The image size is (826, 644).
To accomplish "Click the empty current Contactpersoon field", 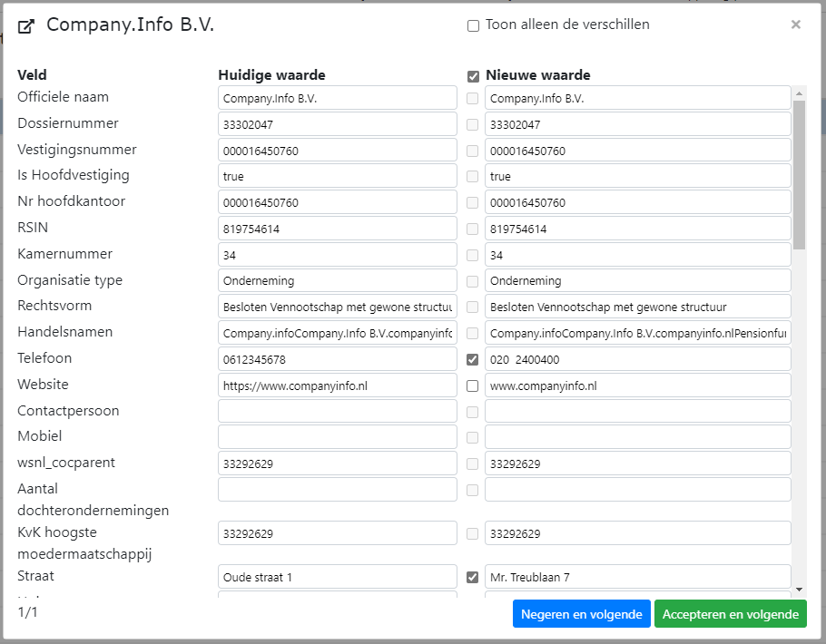I will point(337,411).
